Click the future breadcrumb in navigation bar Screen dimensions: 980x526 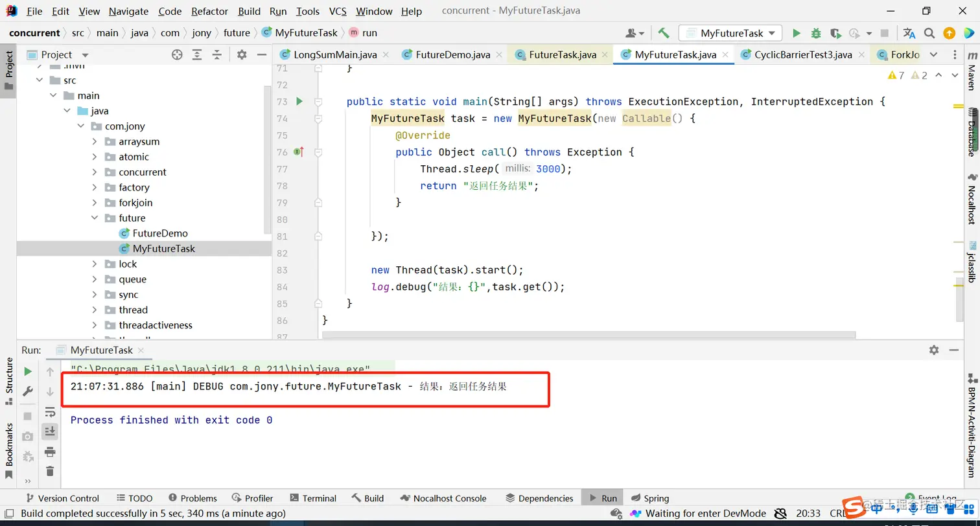[237, 33]
